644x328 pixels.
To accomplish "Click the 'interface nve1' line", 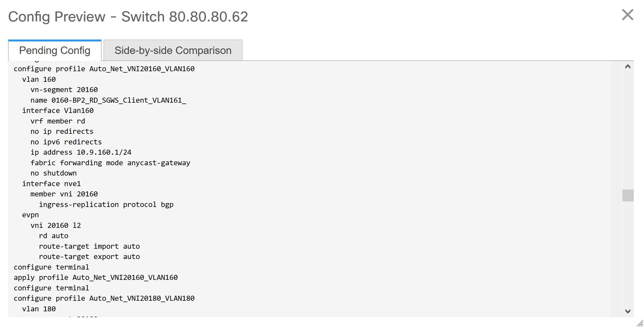I will [51, 184].
